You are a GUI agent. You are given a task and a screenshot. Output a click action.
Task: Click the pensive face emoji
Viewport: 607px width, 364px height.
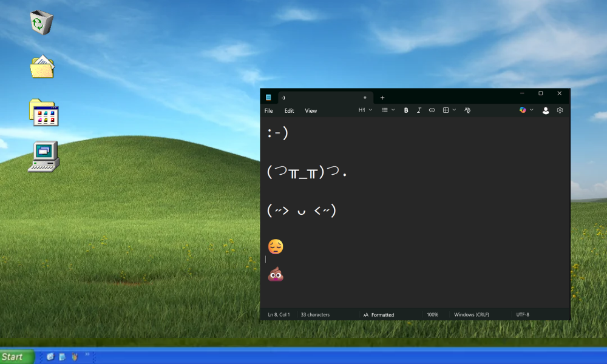(276, 246)
